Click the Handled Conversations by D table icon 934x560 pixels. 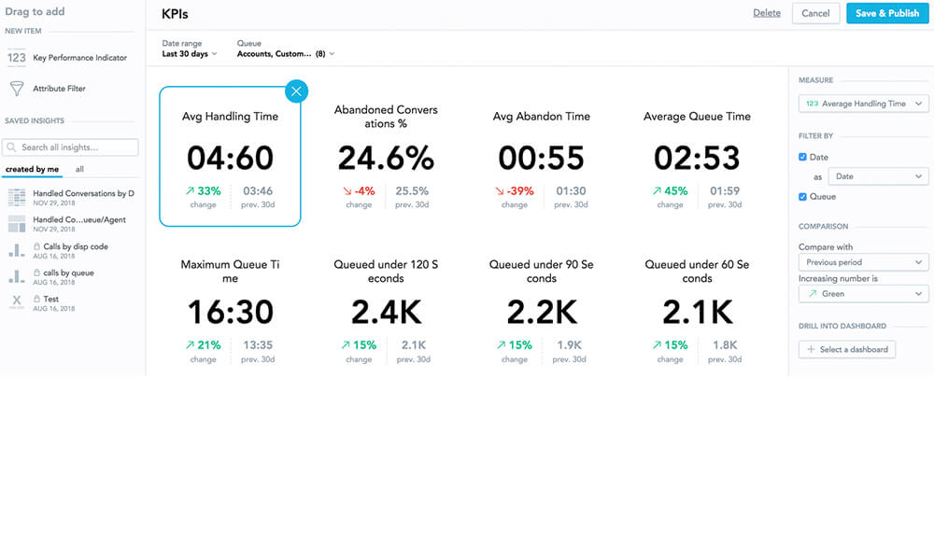point(16,197)
